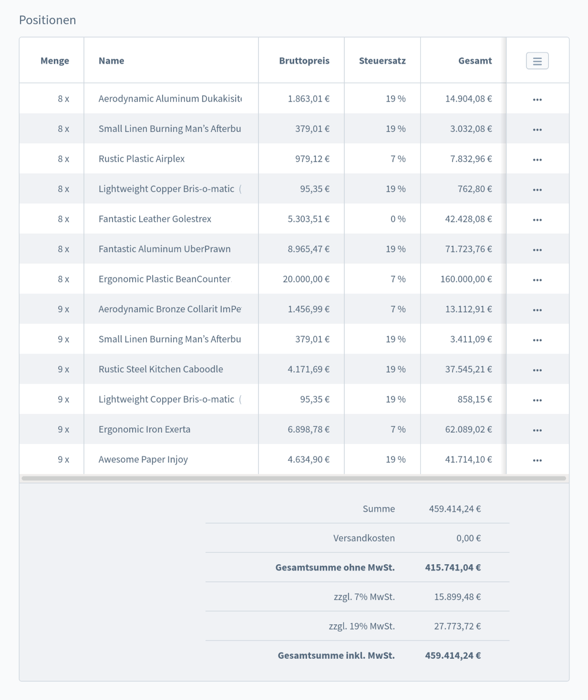This screenshot has width=588, height=700.
Task: Open actions menu for Rustic Steel Kitchen Caboodle
Action: (537, 370)
